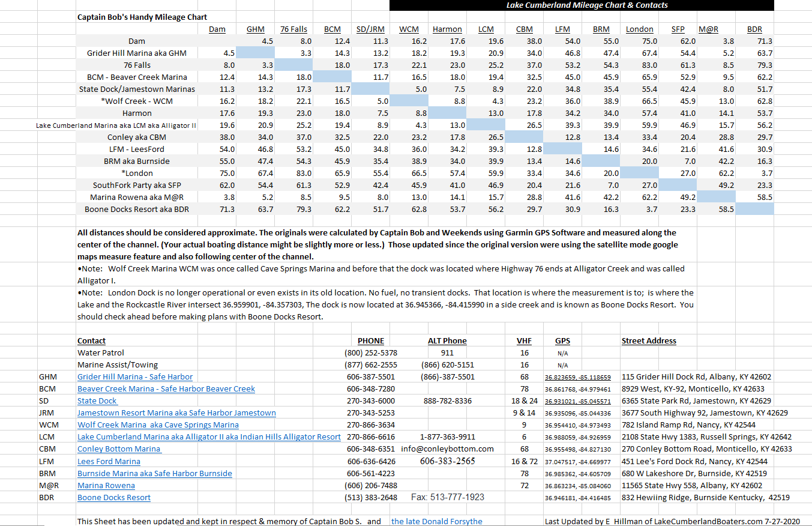Image resolution: width=812 pixels, height=526 pixels.
Task: Select row label Conley aka CBM
Action: tap(137, 138)
